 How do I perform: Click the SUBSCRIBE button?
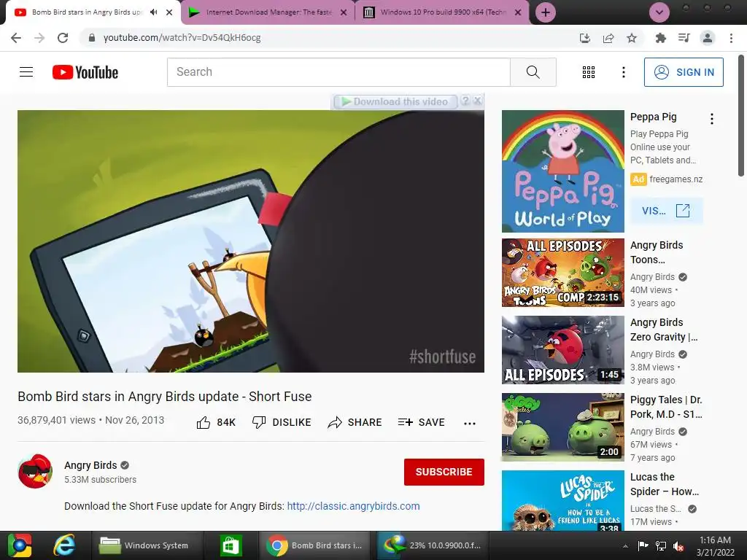[444, 472]
